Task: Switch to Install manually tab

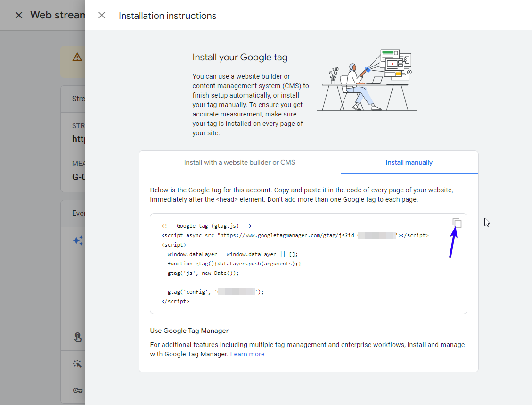Action: 409,162
